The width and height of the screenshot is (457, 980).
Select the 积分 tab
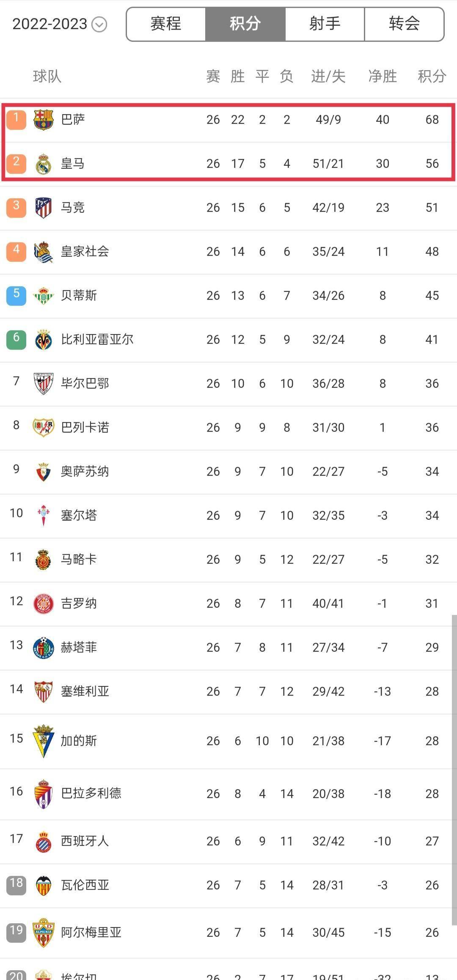[x=245, y=24]
